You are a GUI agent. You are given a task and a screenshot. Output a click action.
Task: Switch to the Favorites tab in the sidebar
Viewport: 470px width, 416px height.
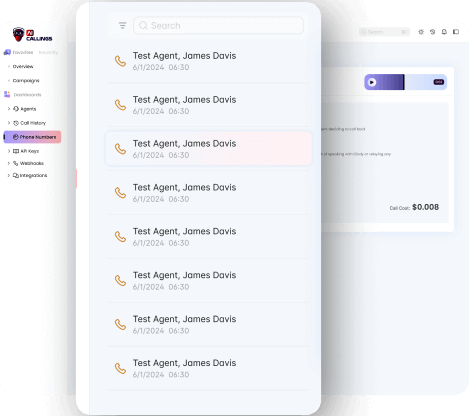click(x=23, y=52)
